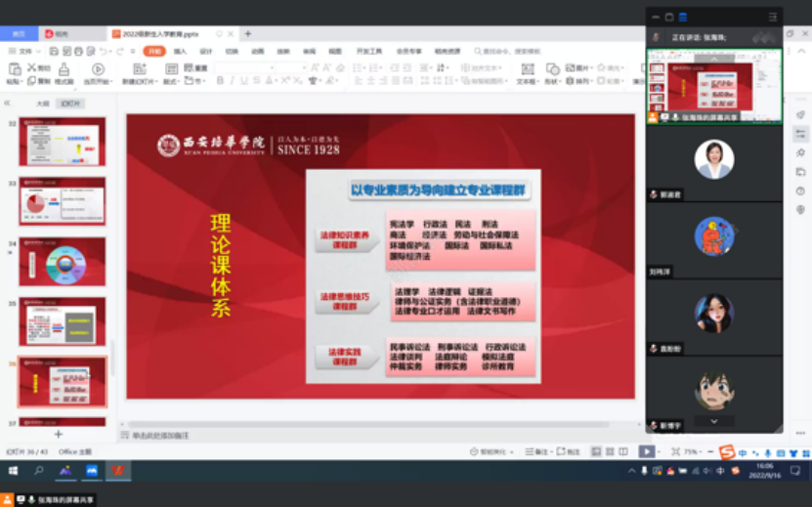Open the Insert ribbon tab
This screenshot has width=812, height=507.
(180, 51)
